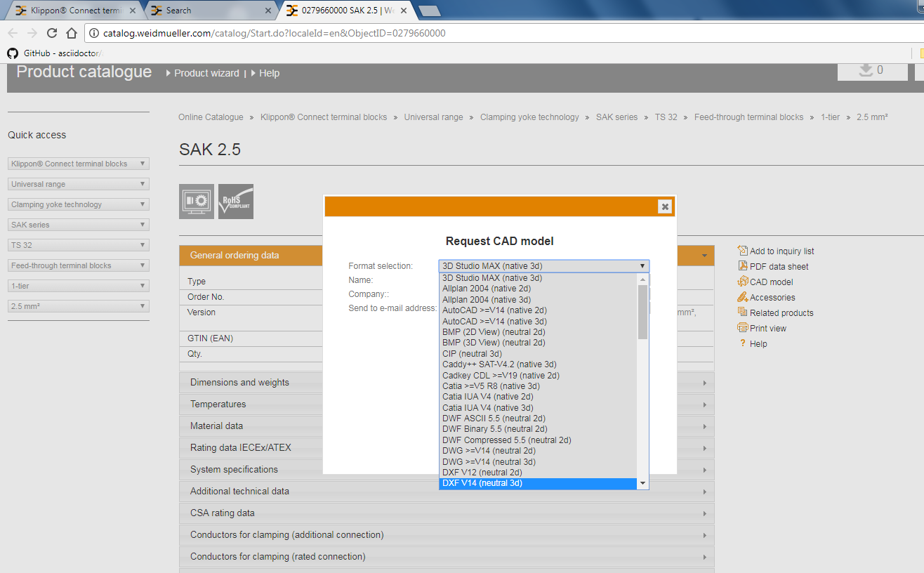Click format list scroll up arrow
Image resolution: width=924 pixels, height=573 pixels.
point(642,278)
